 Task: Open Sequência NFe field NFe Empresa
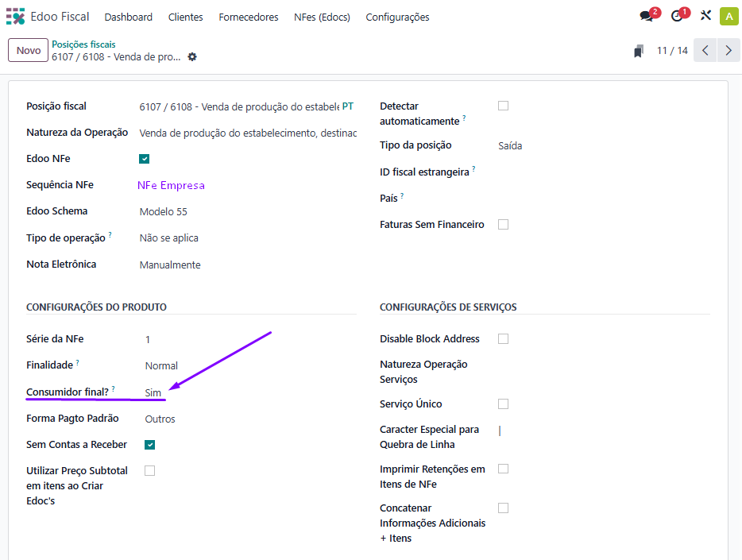click(x=171, y=185)
